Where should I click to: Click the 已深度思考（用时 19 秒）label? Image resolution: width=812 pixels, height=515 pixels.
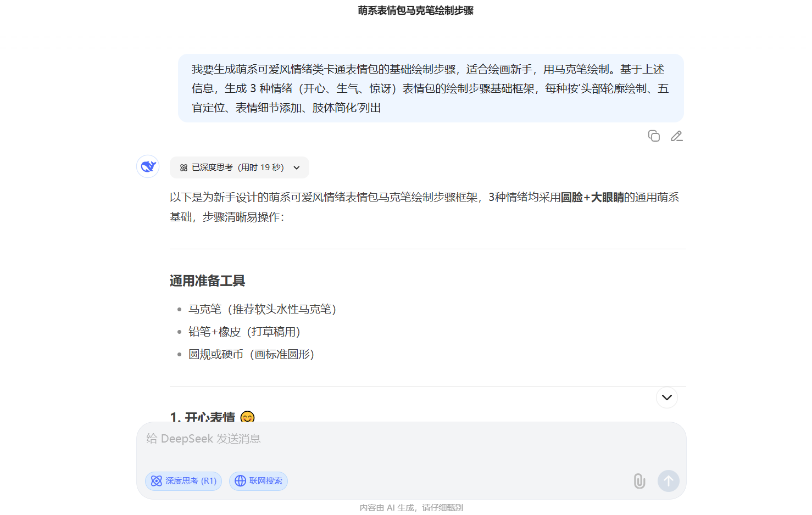(237, 167)
